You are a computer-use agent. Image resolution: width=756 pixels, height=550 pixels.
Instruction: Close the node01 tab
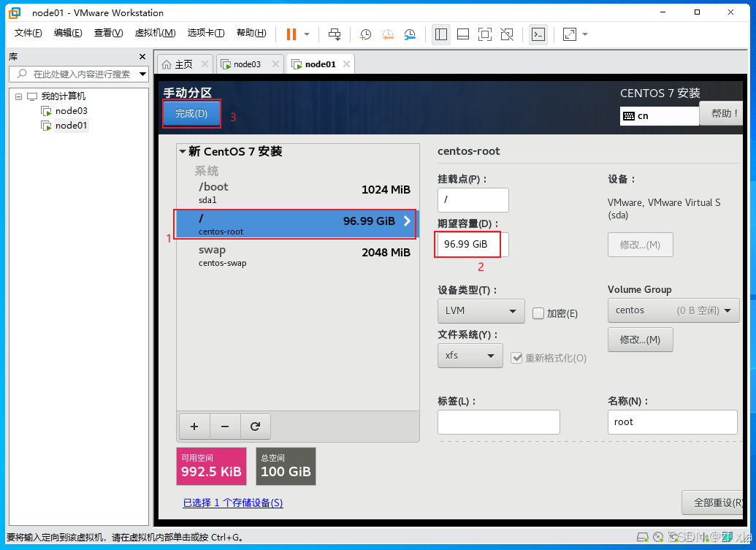(x=346, y=64)
